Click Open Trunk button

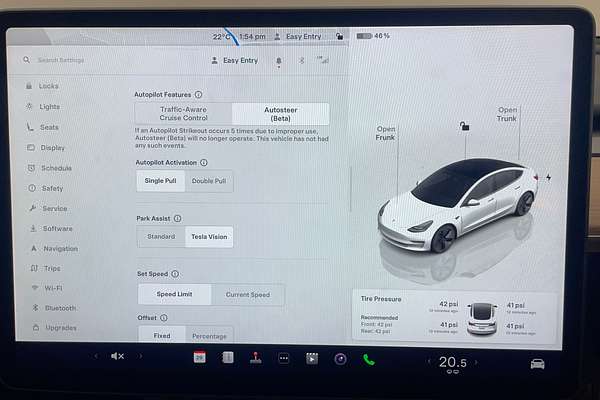point(507,114)
